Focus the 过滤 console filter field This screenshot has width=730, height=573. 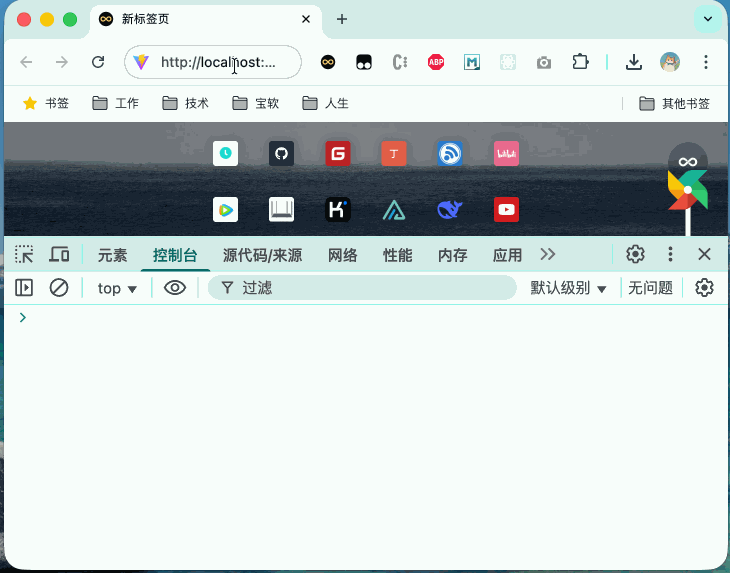[362, 288]
